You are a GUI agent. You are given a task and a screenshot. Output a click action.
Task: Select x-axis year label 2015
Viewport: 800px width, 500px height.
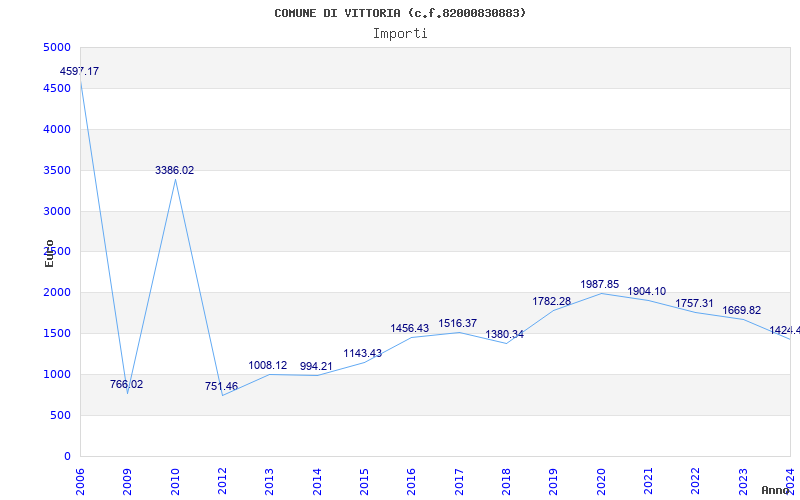pos(364,481)
